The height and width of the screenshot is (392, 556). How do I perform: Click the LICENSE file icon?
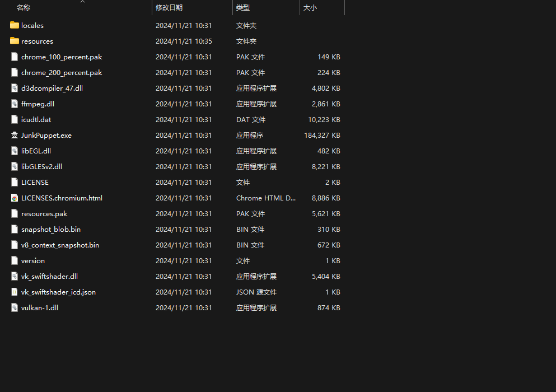(15, 182)
